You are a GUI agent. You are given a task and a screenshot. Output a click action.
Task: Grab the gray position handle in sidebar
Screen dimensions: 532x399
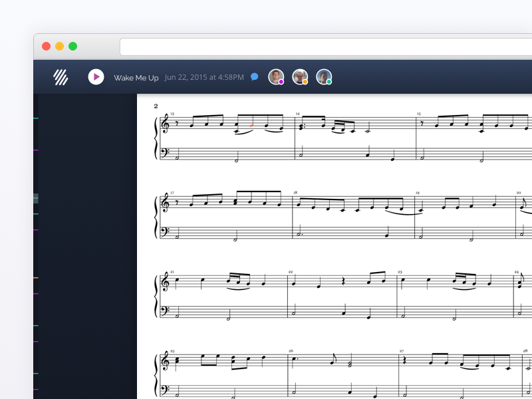(36, 198)
